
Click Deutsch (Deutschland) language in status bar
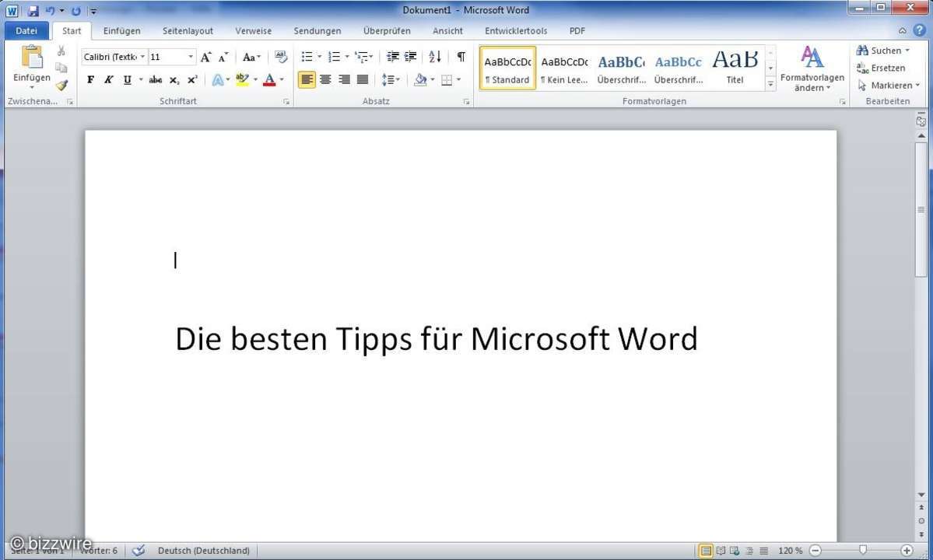204,551
